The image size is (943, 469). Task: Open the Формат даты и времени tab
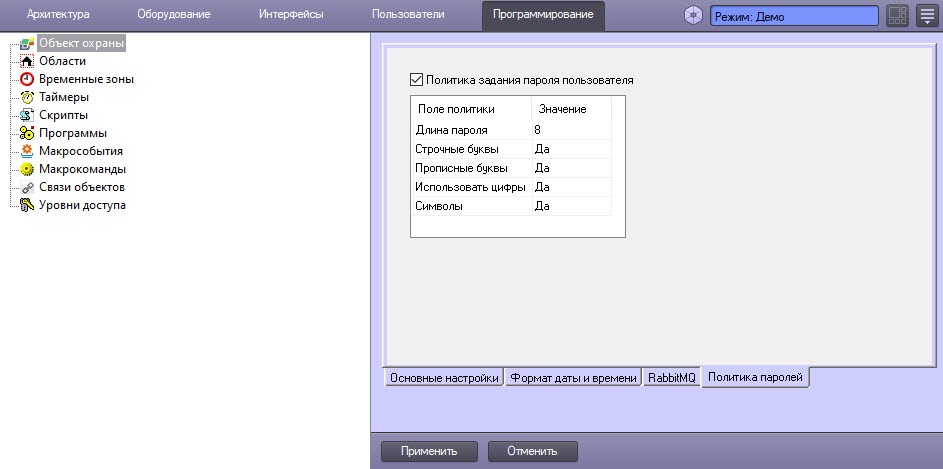(572, 378)
